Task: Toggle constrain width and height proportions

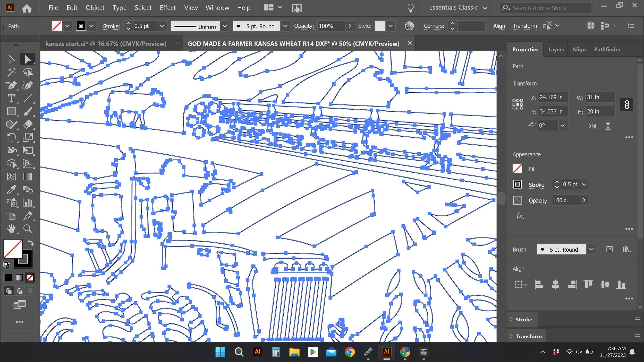Action: tap(627, 104)
